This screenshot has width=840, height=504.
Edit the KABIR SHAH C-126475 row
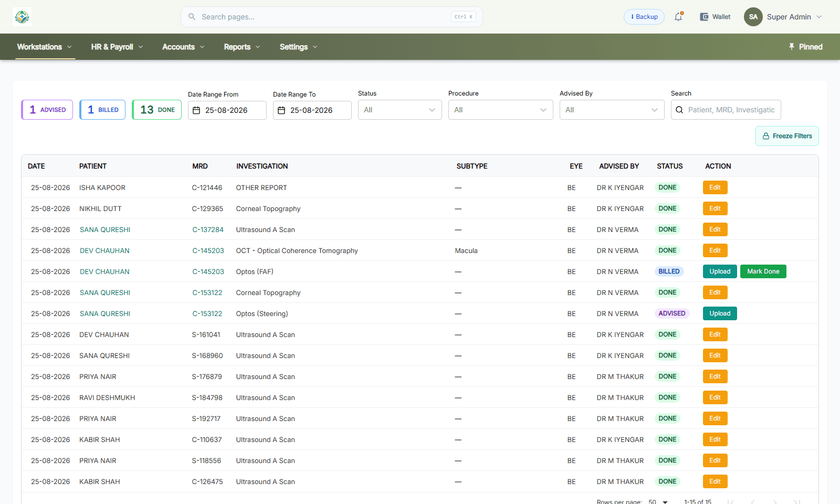[x=715, y=481]
